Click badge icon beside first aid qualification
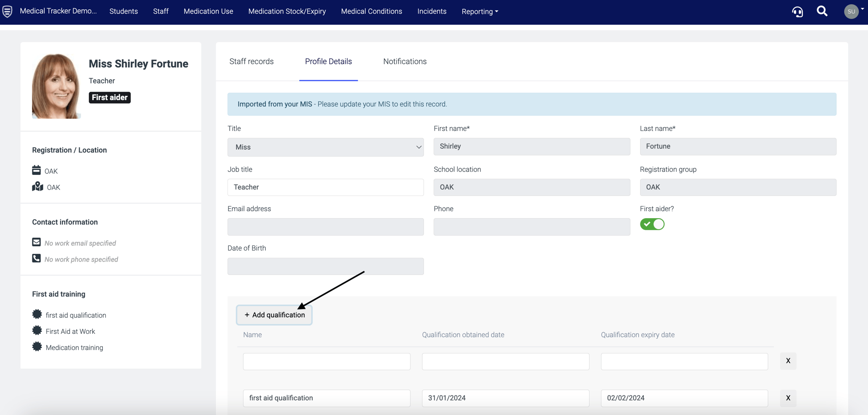Image resolution: width=868 pixels, height=415 pixels. pos(37,314)
